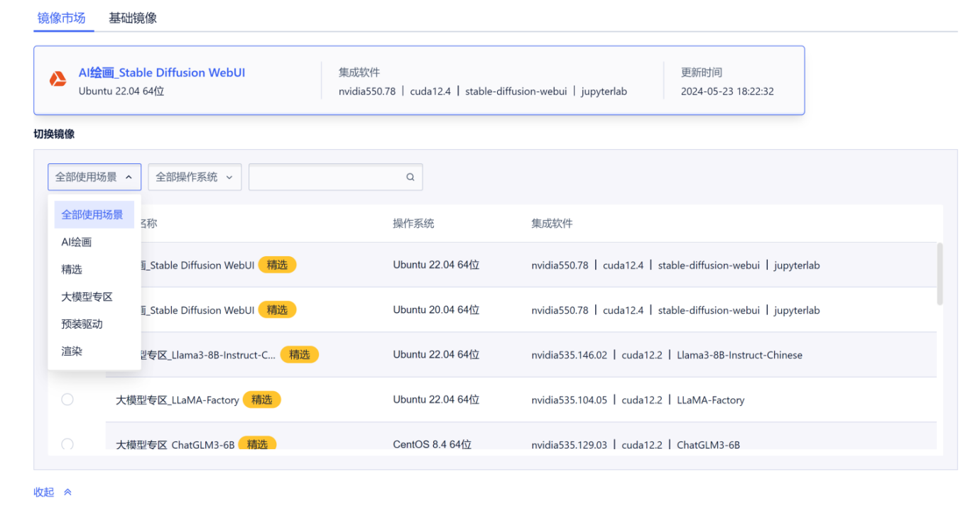Click 精选 badge on LLaMA-Factory row

click(262, 400)
